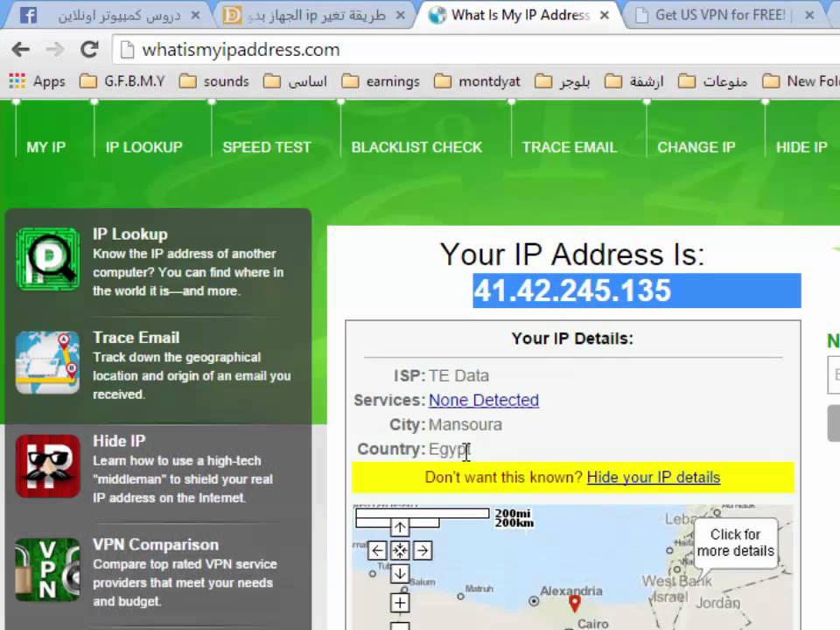Click the IP Lookup magnifier icon
This screenshot has width=840, height=630.
pyautogui.click(x=48, y=259)
